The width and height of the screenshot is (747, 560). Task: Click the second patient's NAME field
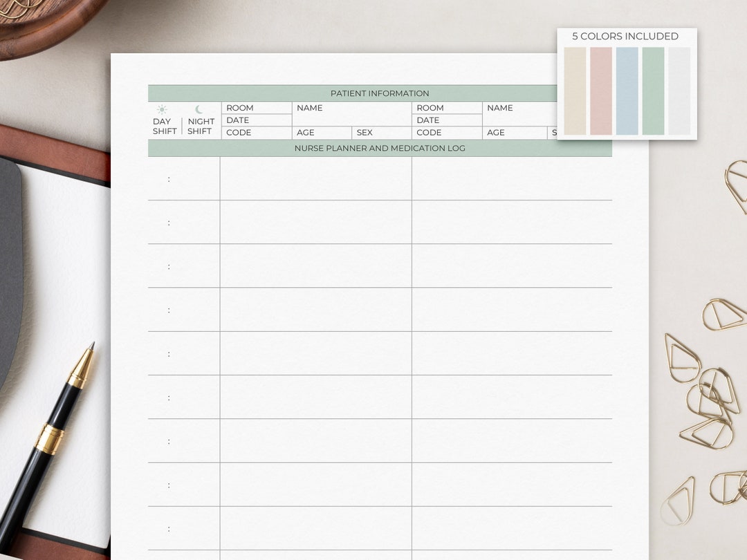click(x=519, y=114)
